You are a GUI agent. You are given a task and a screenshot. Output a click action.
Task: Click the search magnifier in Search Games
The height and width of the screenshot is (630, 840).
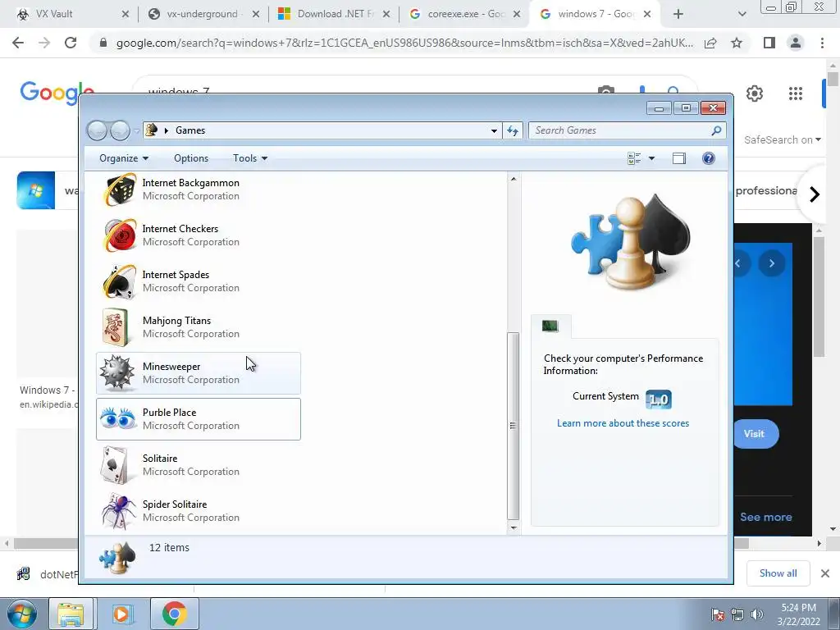coord(716,130)
